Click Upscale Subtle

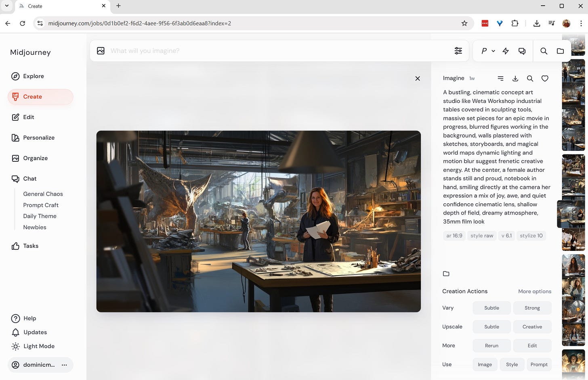click(491, 327)
